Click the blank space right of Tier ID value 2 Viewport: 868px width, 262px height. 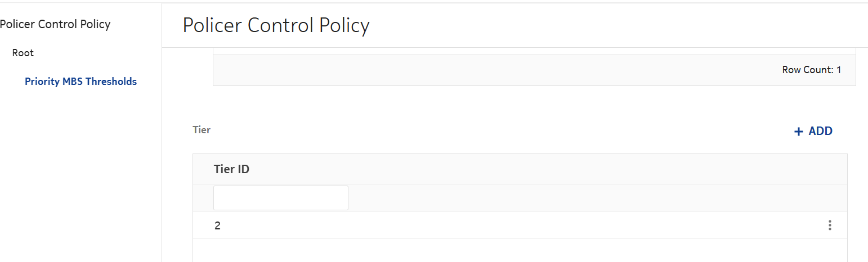(507, 225)
